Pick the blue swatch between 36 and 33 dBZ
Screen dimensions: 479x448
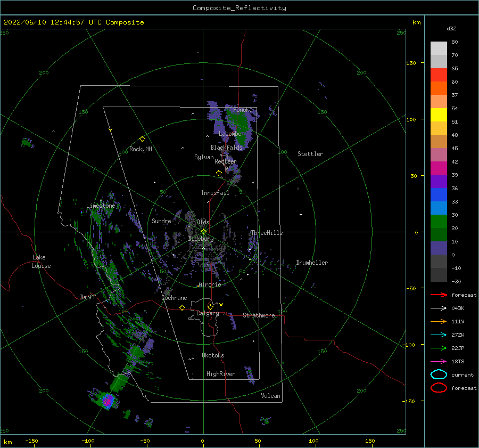[x=439, y=195]
